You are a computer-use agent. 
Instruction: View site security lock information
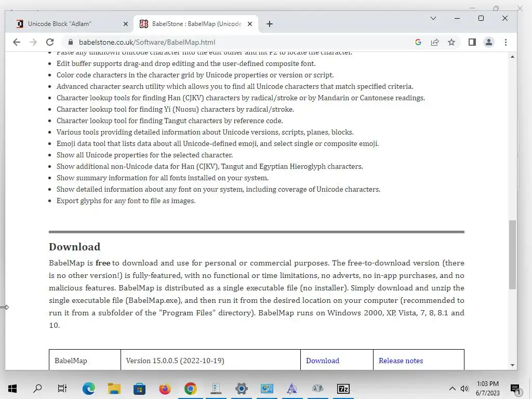pos(71,42)
